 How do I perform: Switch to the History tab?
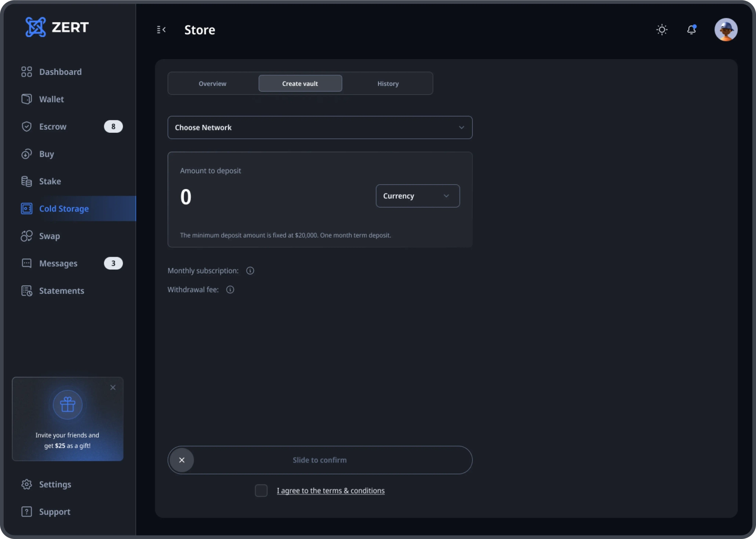point(388,84)
